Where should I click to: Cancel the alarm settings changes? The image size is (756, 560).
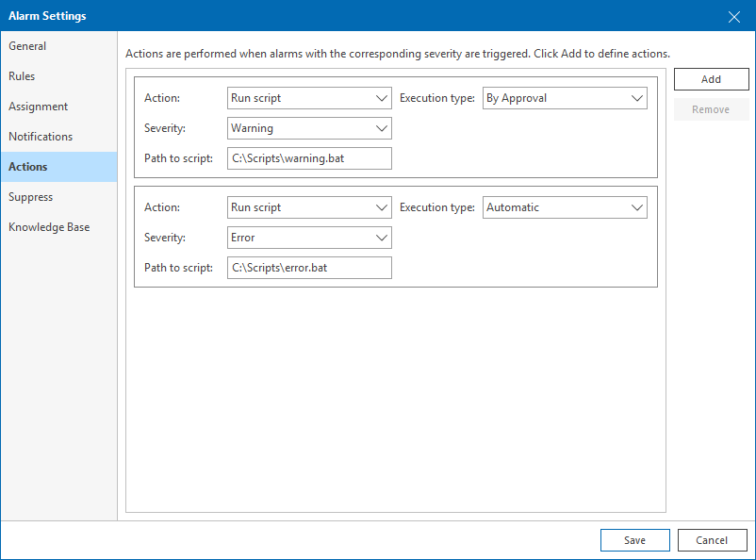click(x=712, y=540)
